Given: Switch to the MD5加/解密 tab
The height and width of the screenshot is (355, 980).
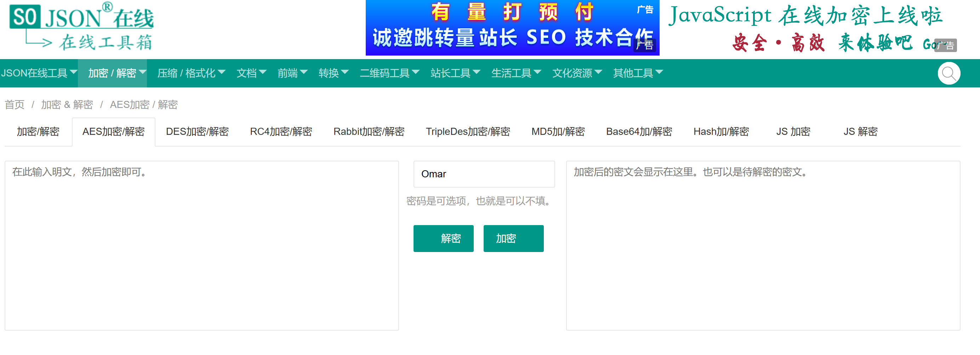Looking at the screenshot, I should click(557, 132).
